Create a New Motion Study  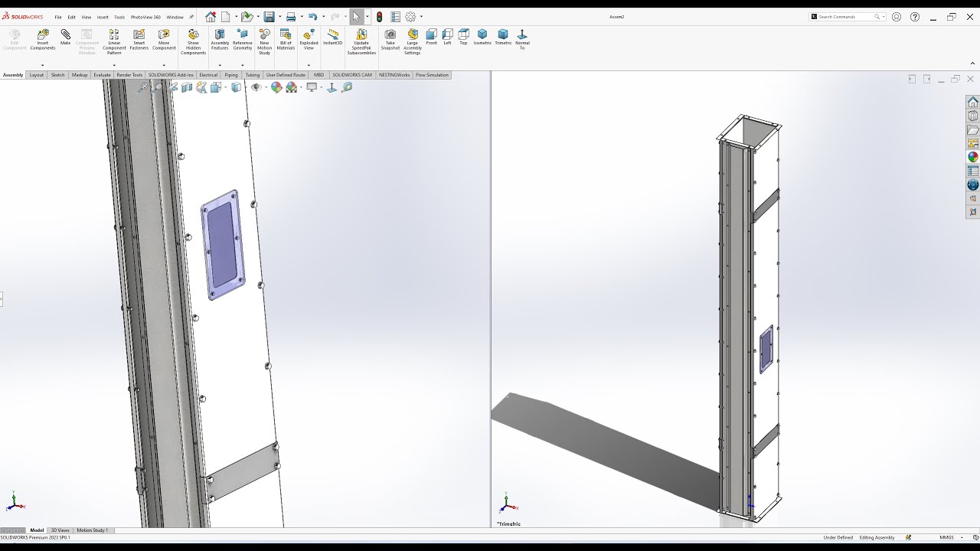coord(264,42)
